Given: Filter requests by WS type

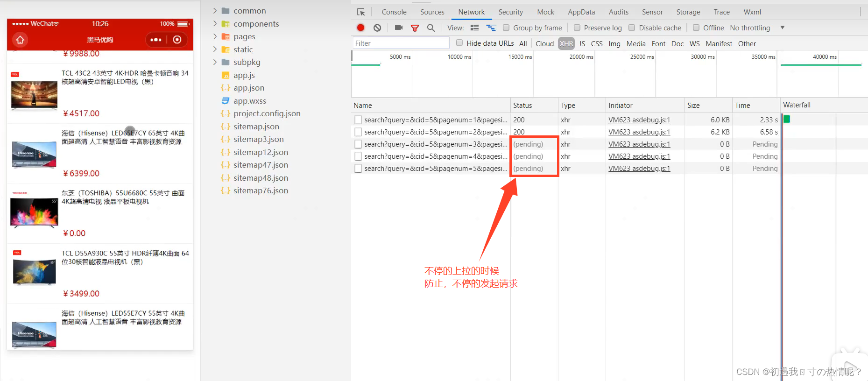Looking at the screenshot, I should coord(695,44).
